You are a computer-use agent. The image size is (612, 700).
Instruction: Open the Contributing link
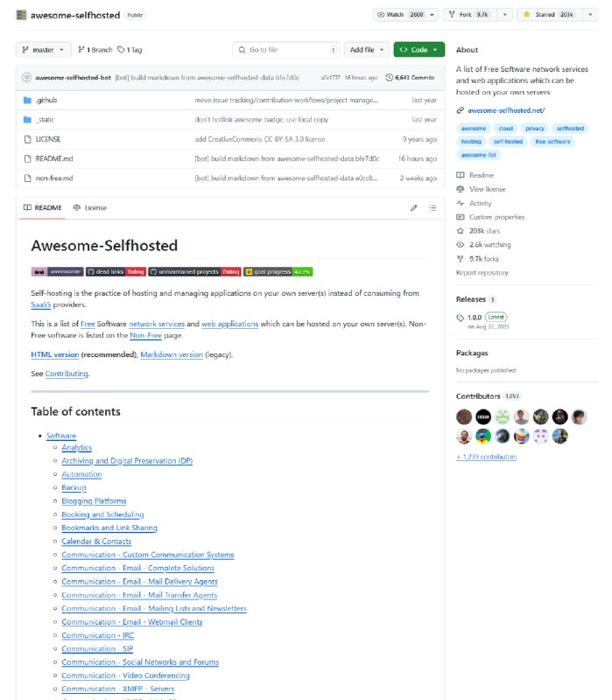tap(67, 374)
